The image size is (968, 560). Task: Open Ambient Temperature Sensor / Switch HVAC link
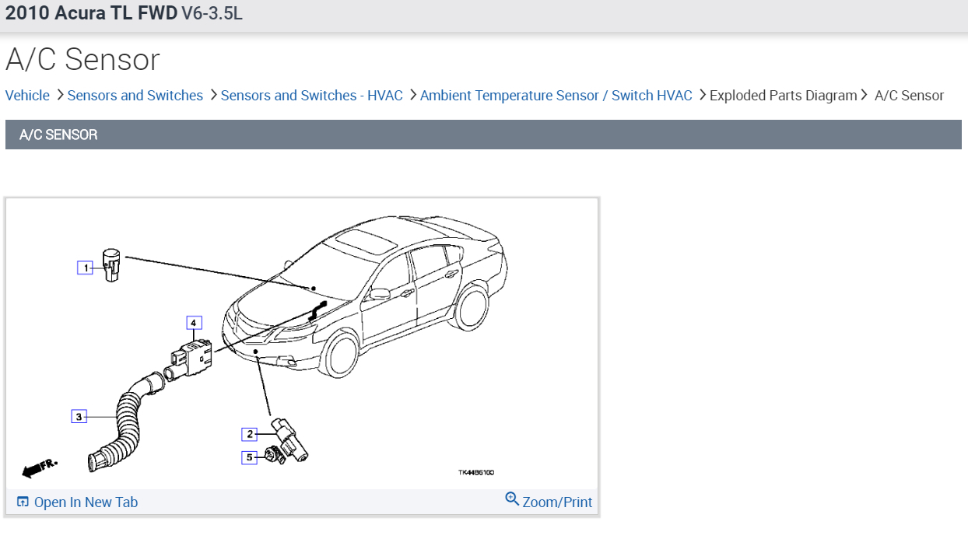pos(556,96)
